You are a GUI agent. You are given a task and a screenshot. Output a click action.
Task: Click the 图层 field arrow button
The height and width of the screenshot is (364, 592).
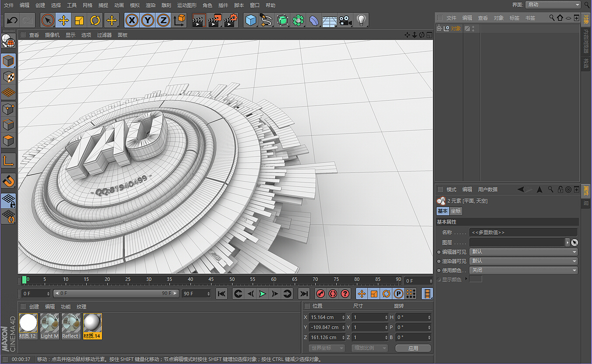coord(567,242)
